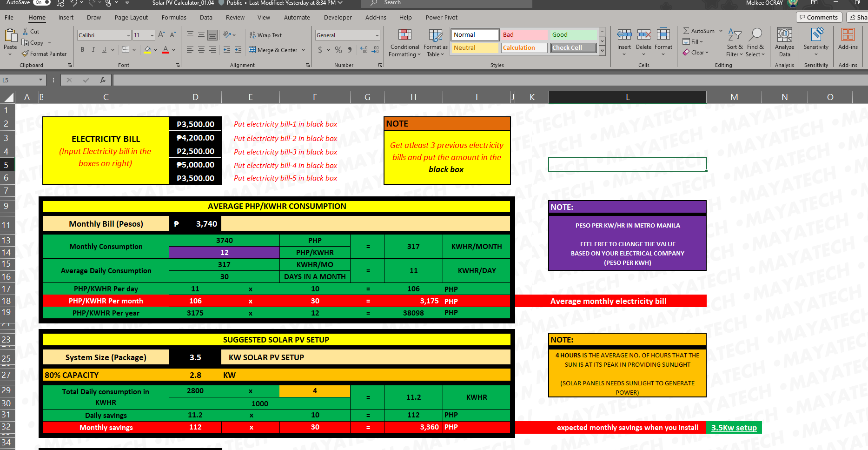Open the Power Pivot tab
The height and width of the screenshot is (450, 868).
pyautogui.click(x=441, y=17)
